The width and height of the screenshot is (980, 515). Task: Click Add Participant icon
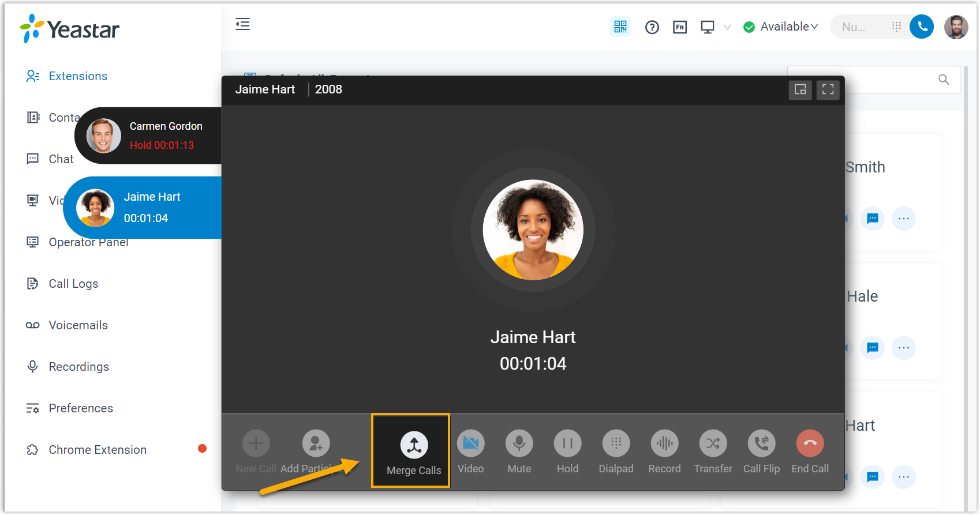pyautogui.click(x=316, y=443)
